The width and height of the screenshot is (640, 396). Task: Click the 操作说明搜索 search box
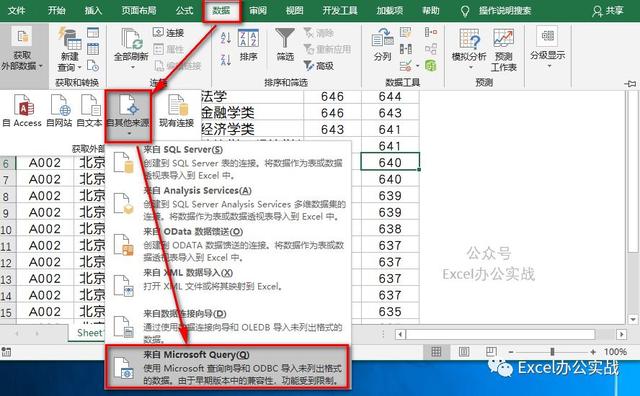504,11
